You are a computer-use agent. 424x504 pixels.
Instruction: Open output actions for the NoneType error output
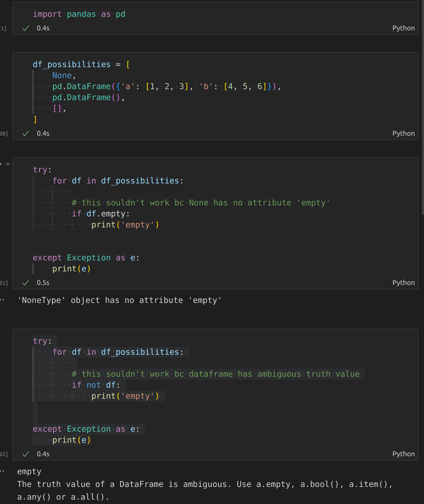(x=2, y=300)
